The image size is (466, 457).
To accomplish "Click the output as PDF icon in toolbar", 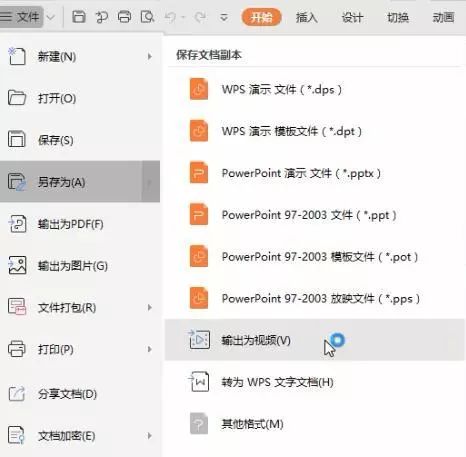I will coord(102,17).
